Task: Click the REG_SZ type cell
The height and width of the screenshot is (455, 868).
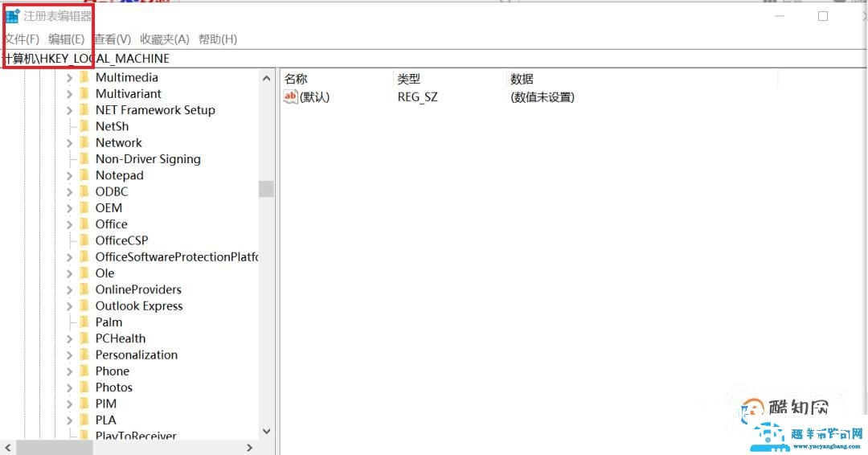Action: [417, 97]
